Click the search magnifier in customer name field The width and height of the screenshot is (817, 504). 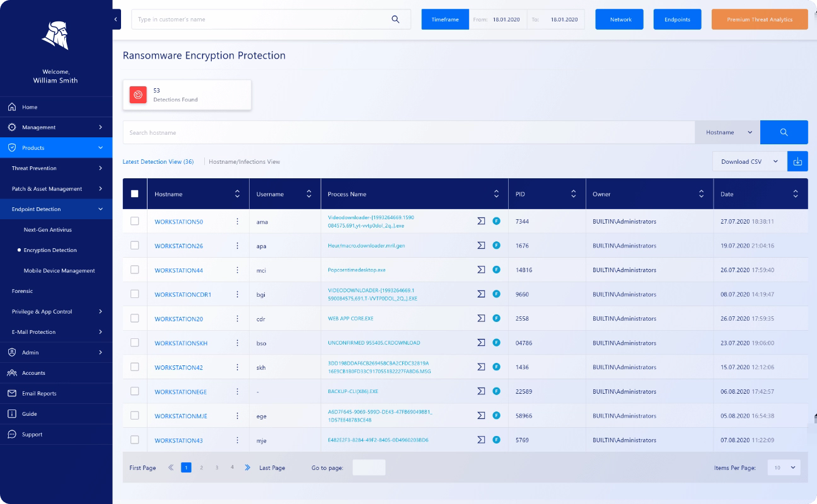pos(396,20)
